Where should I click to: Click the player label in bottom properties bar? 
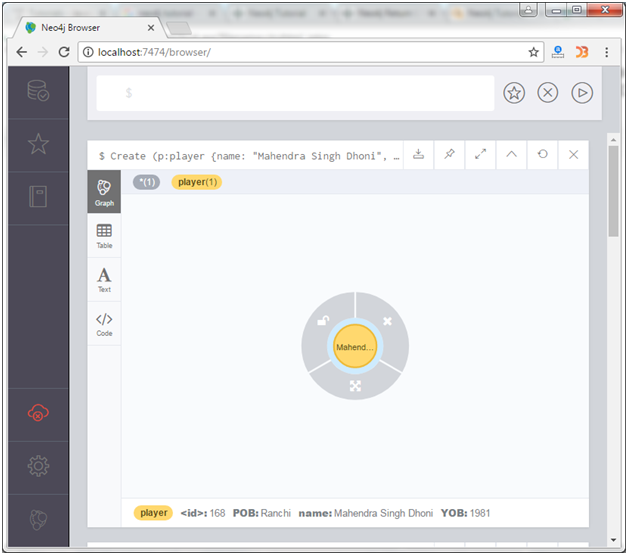[x=153, y=513]
